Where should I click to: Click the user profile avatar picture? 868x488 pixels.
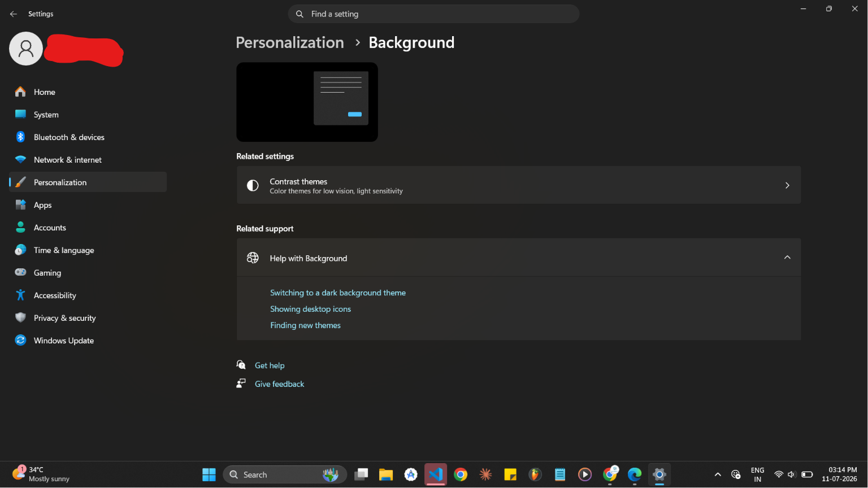coord(26,49)
